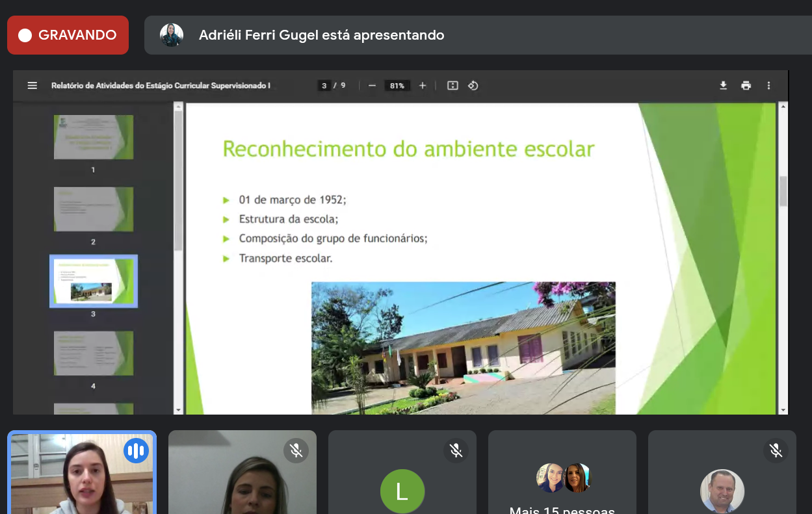This screenshot has width=812, height=514.
Task: Select page 1 thumbnail
Action: point(93,137)
